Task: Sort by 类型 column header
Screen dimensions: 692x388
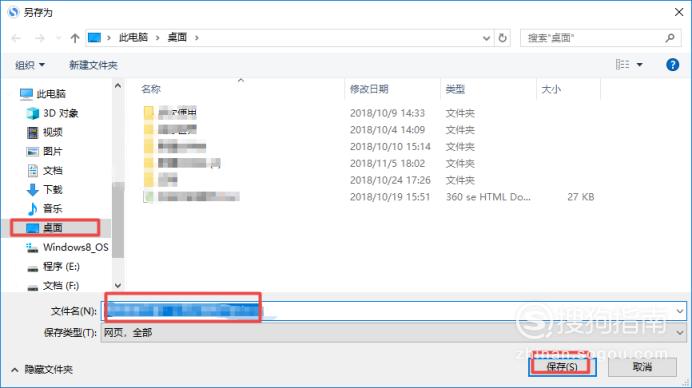Action: [x=455, y=89]
